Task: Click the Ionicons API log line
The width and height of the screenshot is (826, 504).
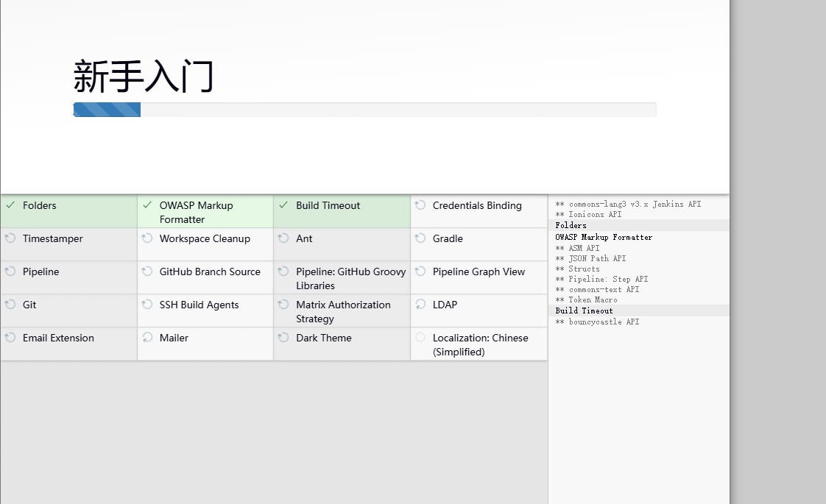Action: [x=588, y=214]
